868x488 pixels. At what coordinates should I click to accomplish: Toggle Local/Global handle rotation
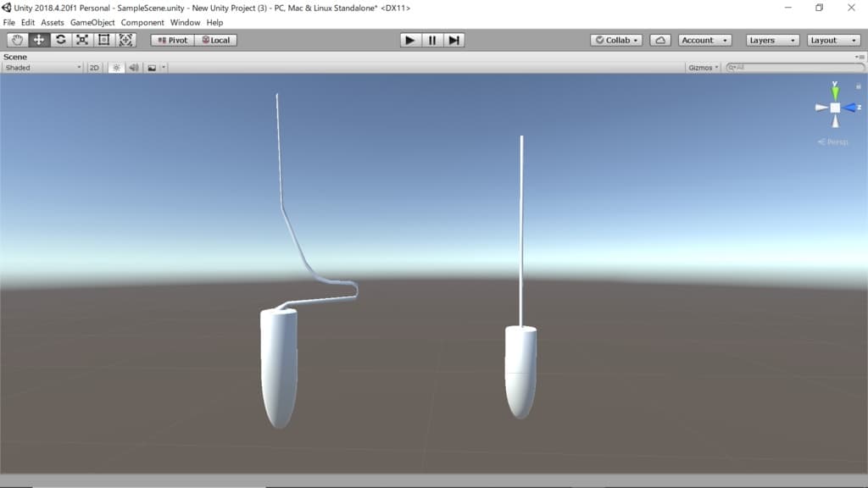(216, 41)
